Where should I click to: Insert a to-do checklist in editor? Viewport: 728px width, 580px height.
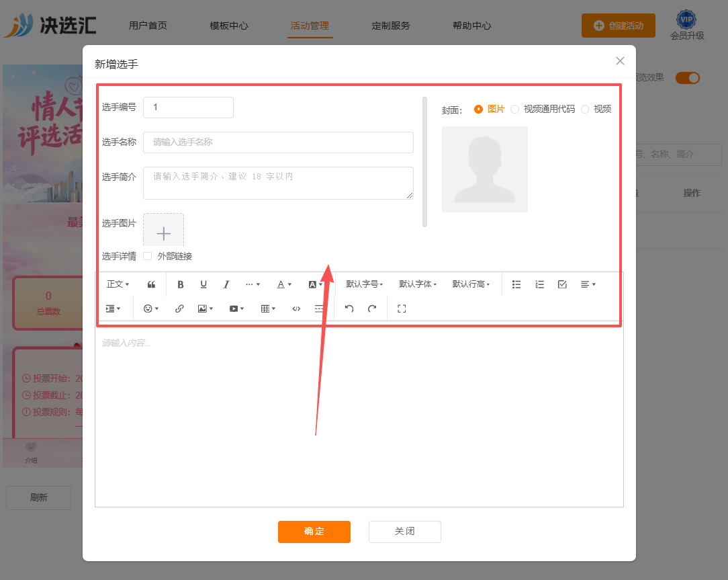coord(562,284)
